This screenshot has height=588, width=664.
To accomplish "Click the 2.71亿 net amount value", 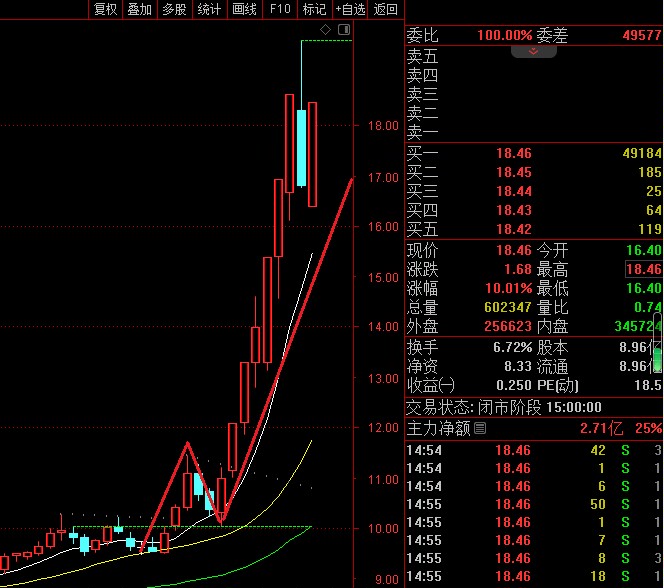I will click(x=601, y=428).
